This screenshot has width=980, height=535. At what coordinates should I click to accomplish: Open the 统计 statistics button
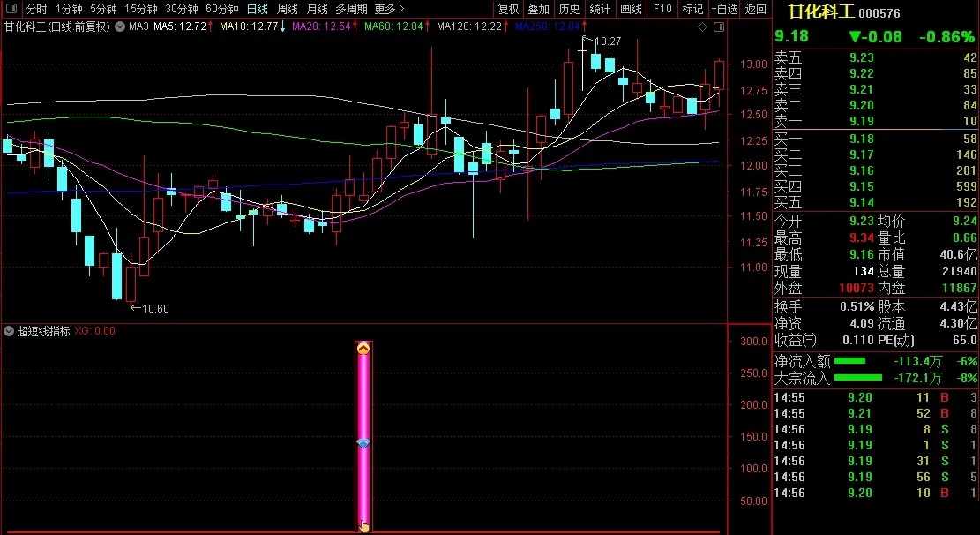[x=599, y=9]
